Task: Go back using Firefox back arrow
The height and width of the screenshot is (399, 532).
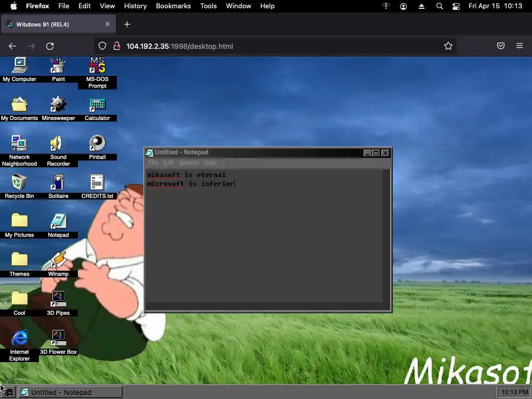Action: 12,46
